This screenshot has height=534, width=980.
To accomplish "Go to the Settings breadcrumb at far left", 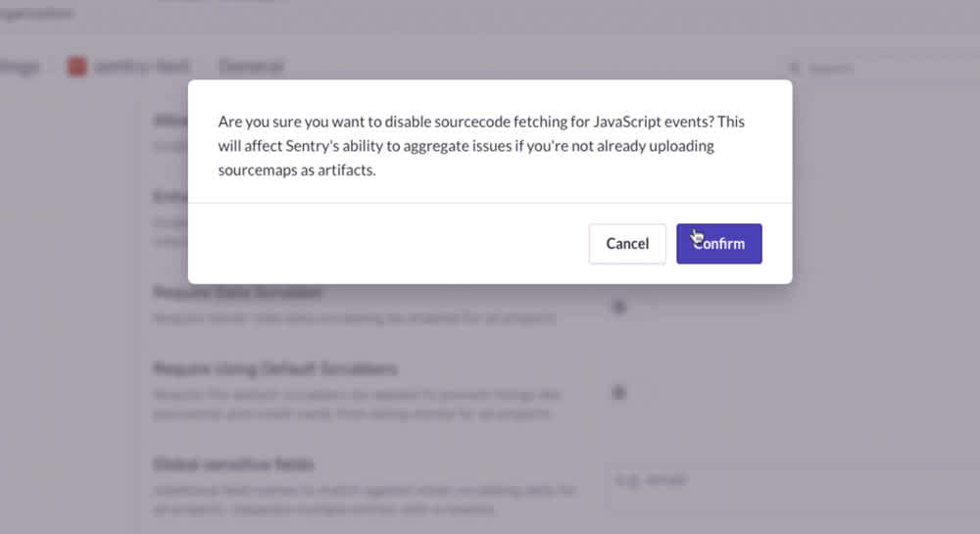I will click(x=19, y=67).
